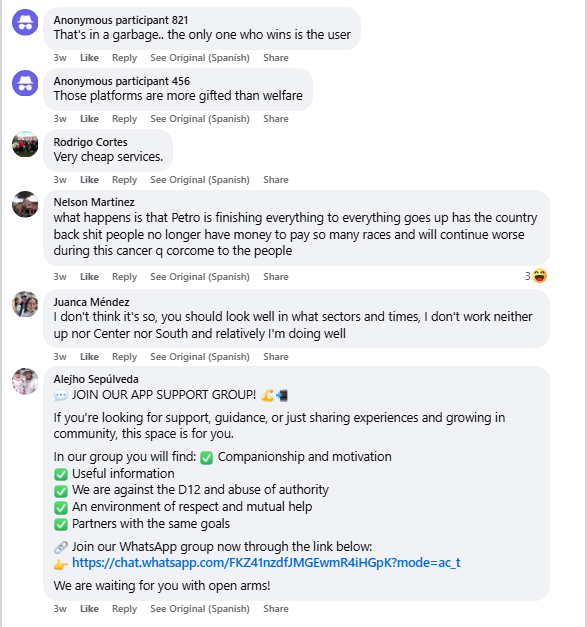Open Nelson Martinez's profile picture

[x=25, y=204]
